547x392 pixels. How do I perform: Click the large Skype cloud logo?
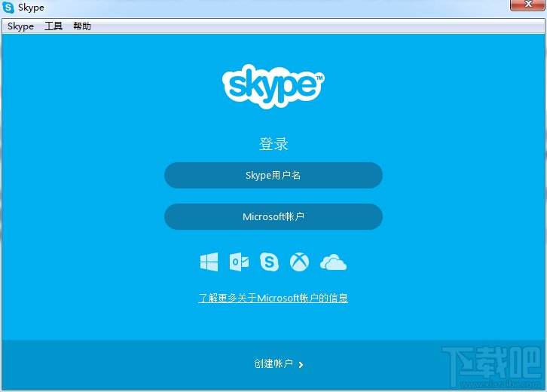[273, 86]
